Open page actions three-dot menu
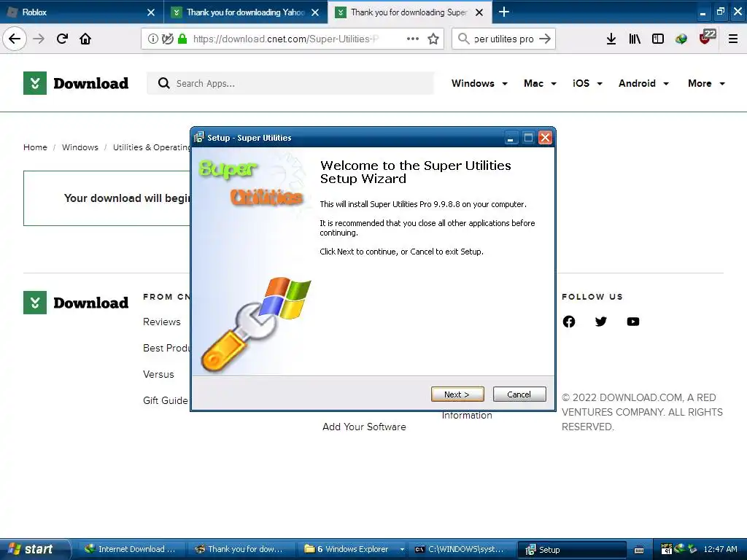Screen dimensions: 747x560 [x=413, y=39]
